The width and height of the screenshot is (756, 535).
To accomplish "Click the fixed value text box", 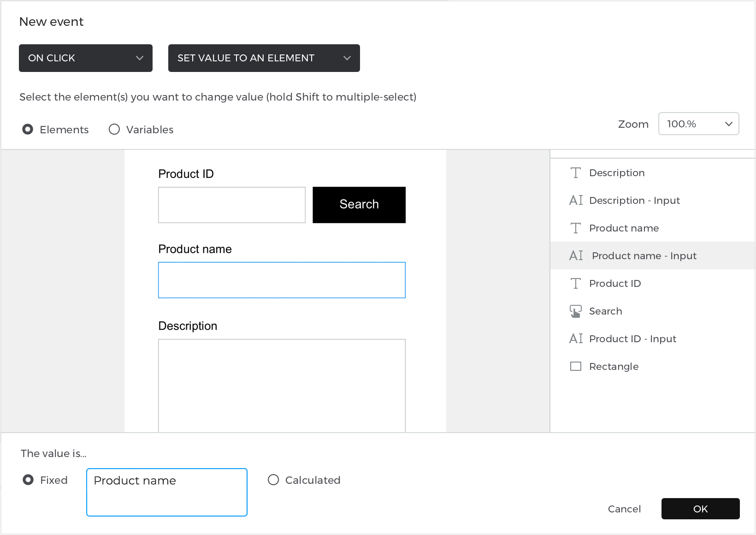I will tap(167, 492).
